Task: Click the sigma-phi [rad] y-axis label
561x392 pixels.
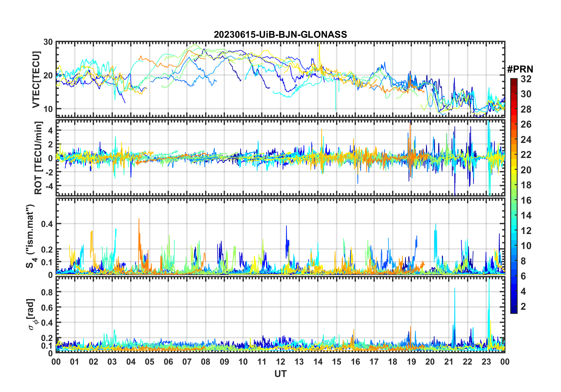Action: click(32, 314)
